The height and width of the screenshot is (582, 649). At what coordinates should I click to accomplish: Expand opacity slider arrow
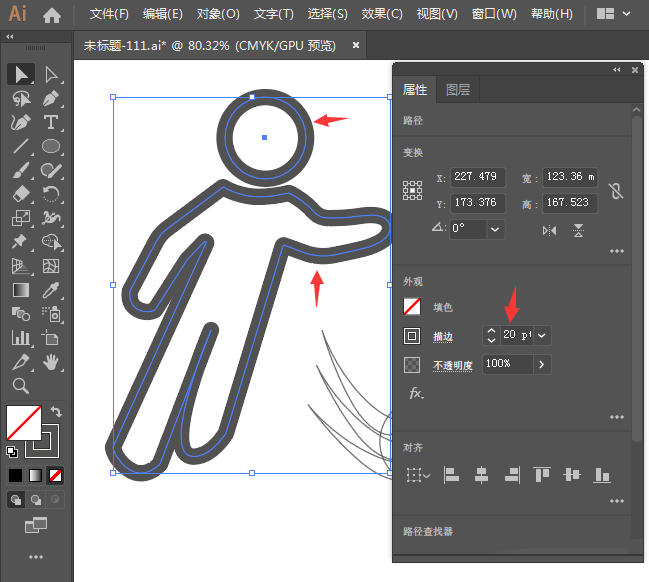[542, 365]
